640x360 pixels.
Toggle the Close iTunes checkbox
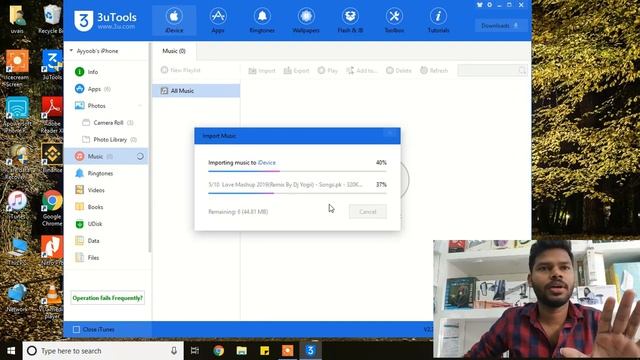pyautogui.click(x=76, y=329)
